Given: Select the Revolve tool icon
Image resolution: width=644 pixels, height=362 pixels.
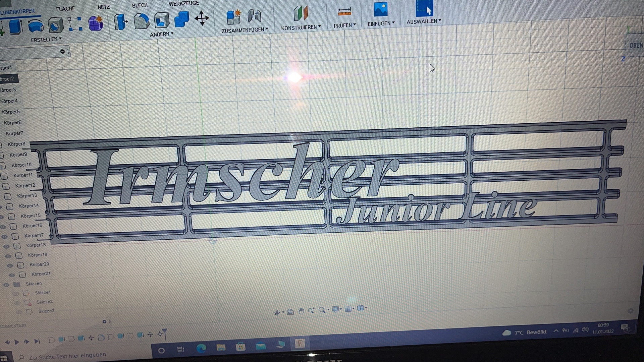Looking at the screenshot, I should pyautogui.click(x=36, y=26).
